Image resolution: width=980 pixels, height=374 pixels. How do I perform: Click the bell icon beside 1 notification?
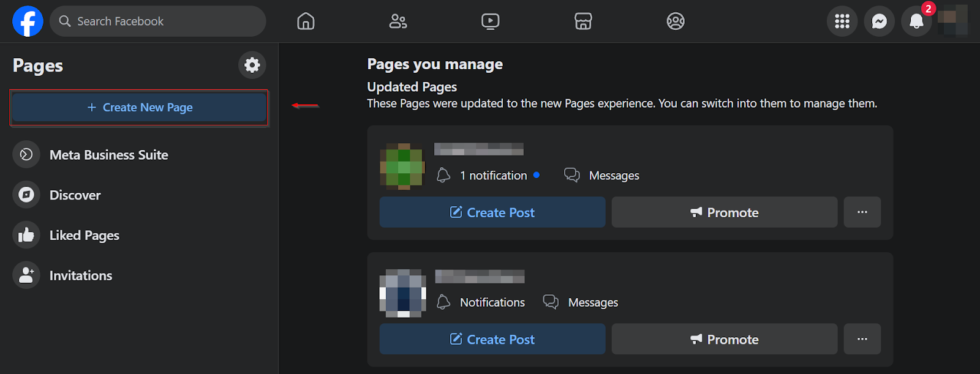pyautogui.click(x=443, y=176)
